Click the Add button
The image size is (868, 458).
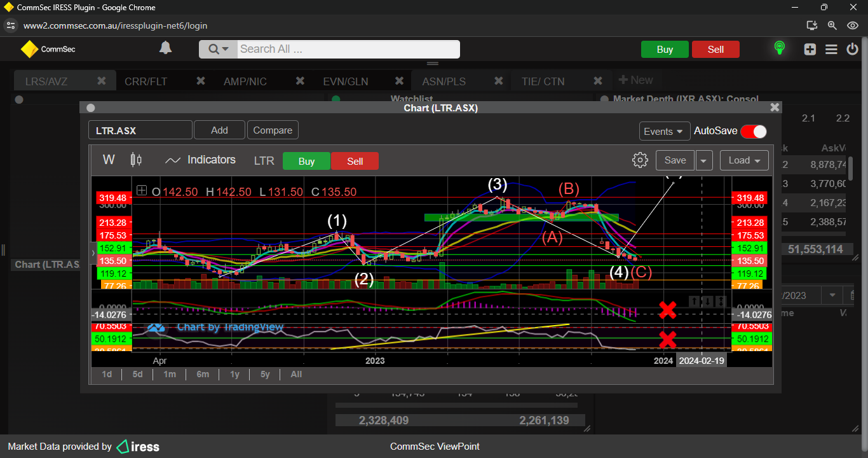pos(219,130)
